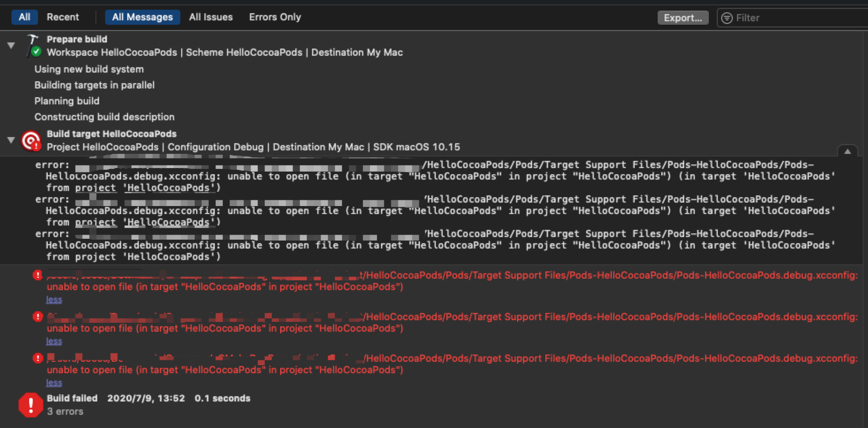Click the "2020/7/9, 13:52" timestamp

click(146, 398)
